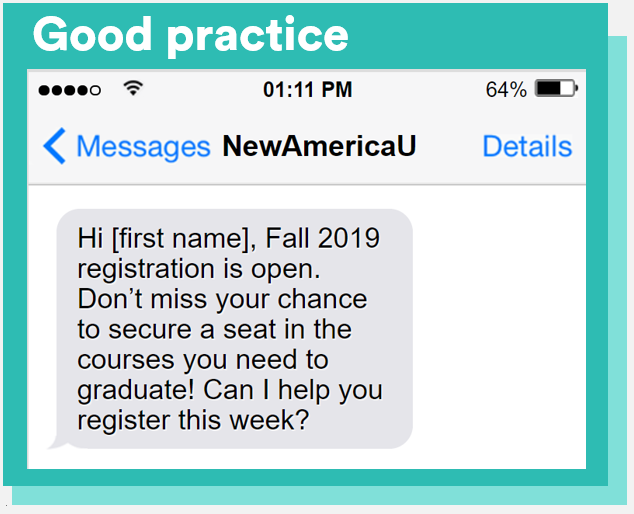Click the 01:11 PM clock
Screen dimensions: 634x514
307,90
